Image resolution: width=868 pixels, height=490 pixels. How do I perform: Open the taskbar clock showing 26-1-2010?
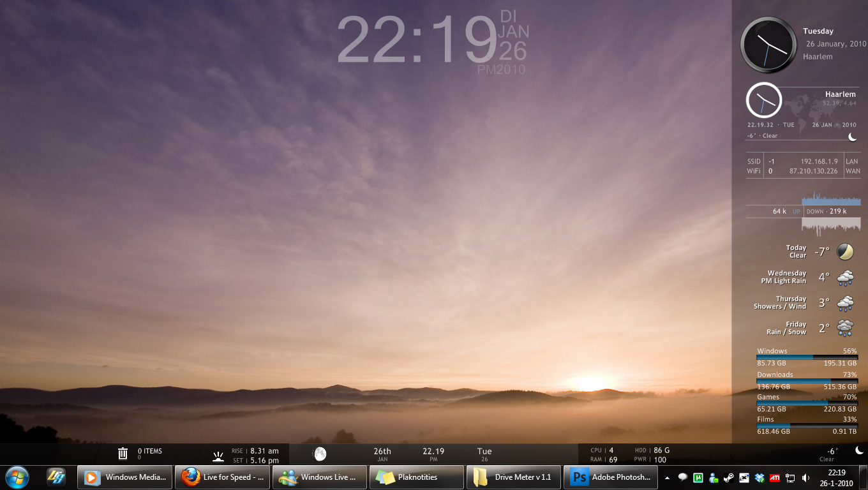[x=836, y=477]
